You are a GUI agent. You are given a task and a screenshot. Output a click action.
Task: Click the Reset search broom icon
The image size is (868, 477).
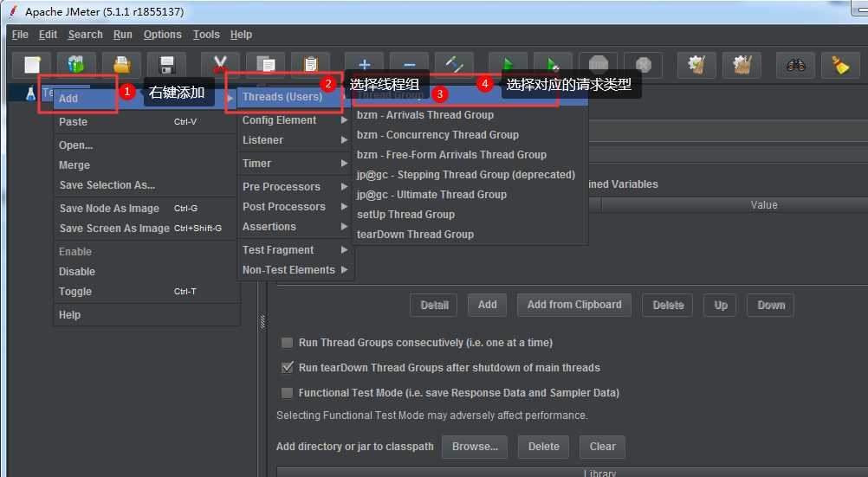point(840,65)
